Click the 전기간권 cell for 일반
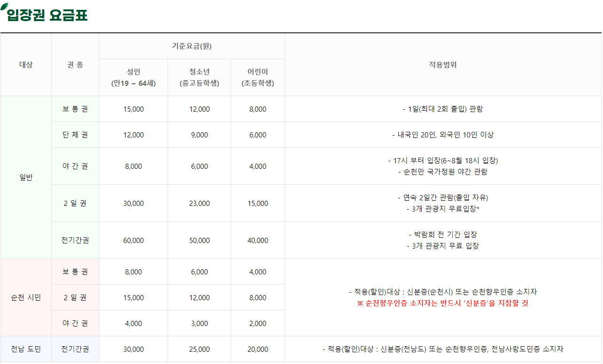603x364 pixels. [x=74, y=240]
